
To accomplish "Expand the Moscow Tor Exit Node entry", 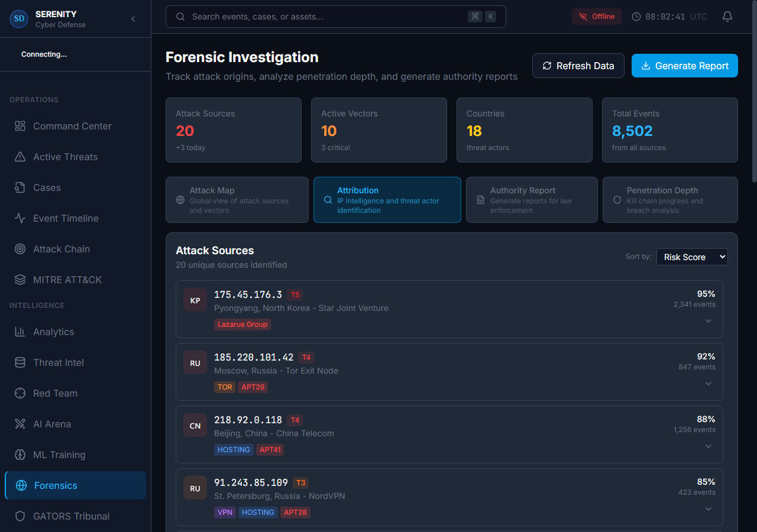I will pyautogui.click(x=708, y=384).
